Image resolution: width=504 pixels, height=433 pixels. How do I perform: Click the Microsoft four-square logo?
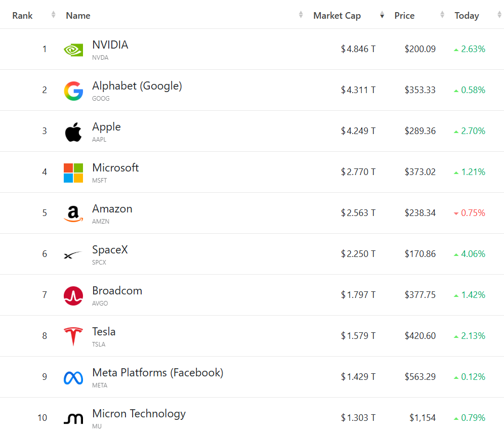(x=73, y=173)
